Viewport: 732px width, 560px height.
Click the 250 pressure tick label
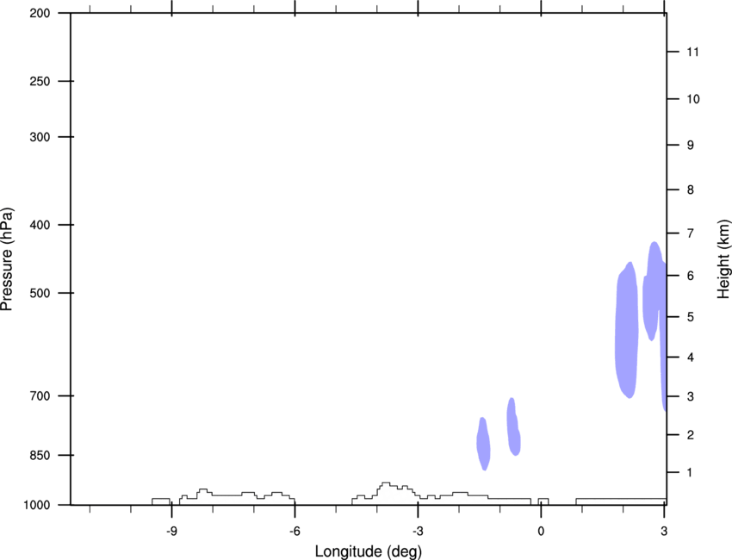click(x=40, y=81)
